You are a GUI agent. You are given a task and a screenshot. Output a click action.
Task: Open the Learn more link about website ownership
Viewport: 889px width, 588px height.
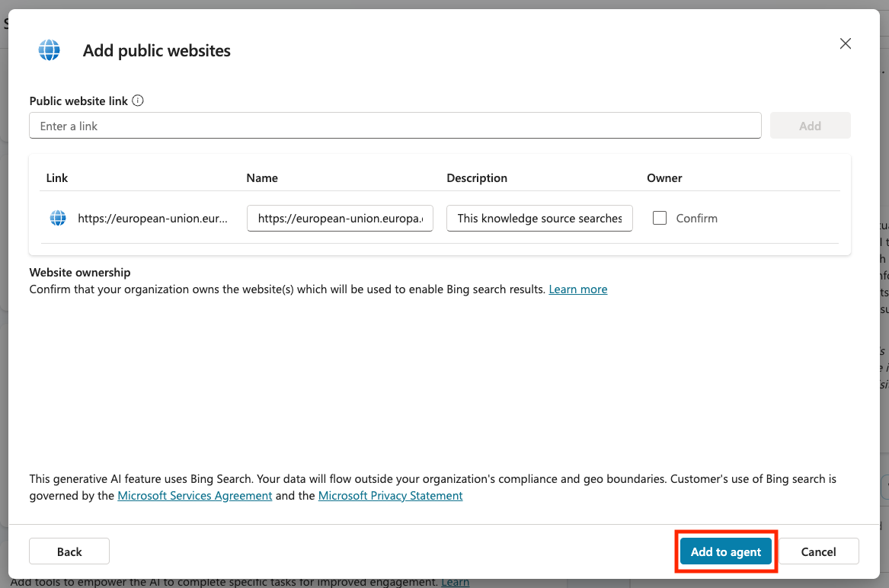[577, 289]
